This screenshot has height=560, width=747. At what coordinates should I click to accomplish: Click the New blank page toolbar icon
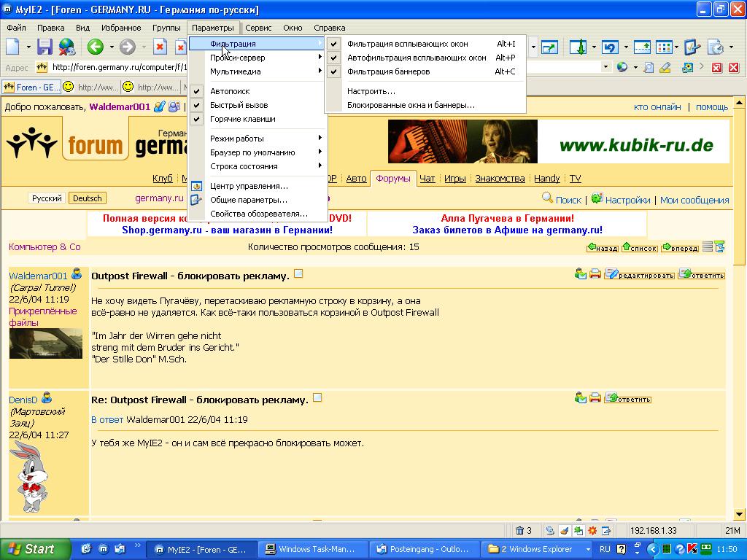(x=13, y=47)
